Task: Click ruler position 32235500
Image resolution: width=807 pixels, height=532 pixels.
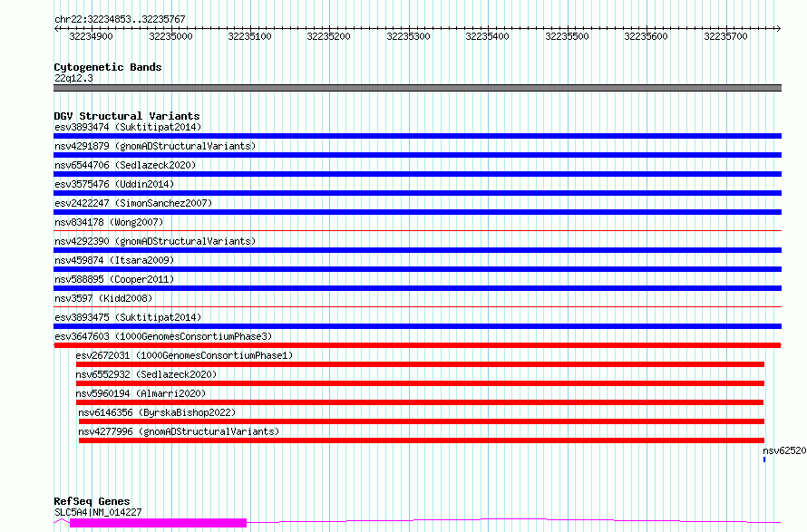Action: point(567,36)
